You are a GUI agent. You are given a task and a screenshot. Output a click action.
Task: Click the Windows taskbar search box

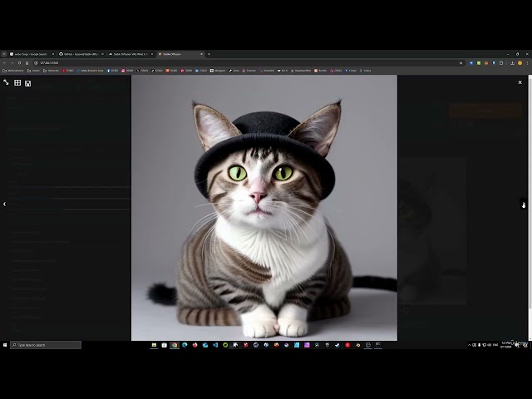point(46,345)
